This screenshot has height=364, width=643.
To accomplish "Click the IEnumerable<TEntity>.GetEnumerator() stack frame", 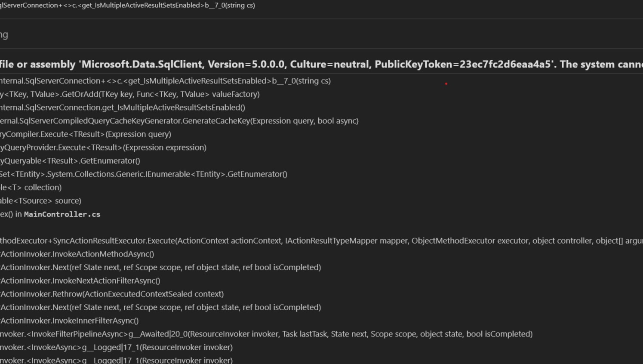I will (x=144, y=174).
